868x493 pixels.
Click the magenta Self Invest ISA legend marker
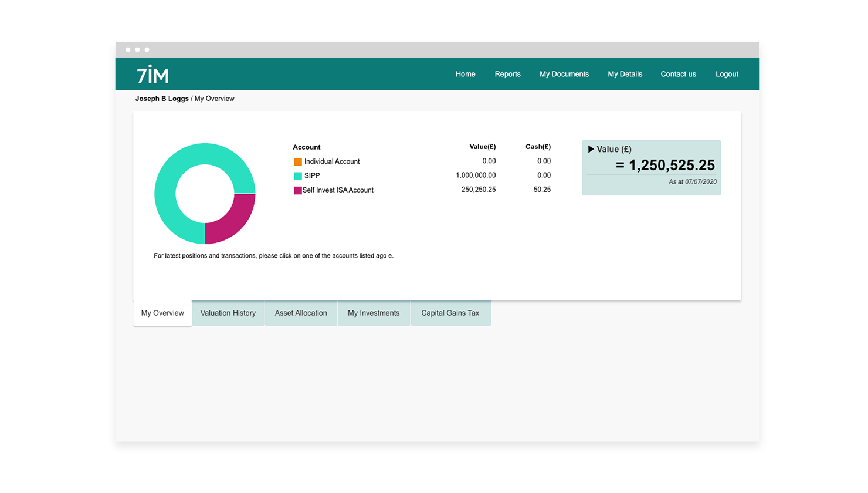(297, 190)
